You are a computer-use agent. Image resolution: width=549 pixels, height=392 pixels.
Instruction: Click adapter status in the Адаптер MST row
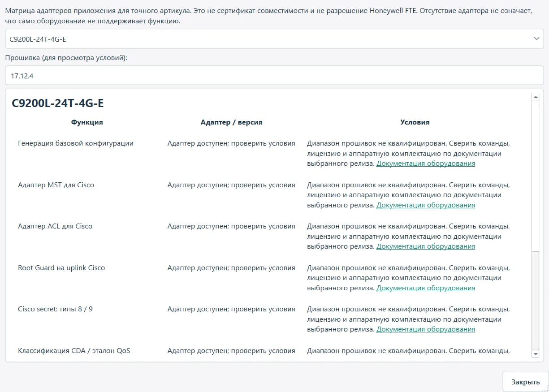[x=231, y=185]
